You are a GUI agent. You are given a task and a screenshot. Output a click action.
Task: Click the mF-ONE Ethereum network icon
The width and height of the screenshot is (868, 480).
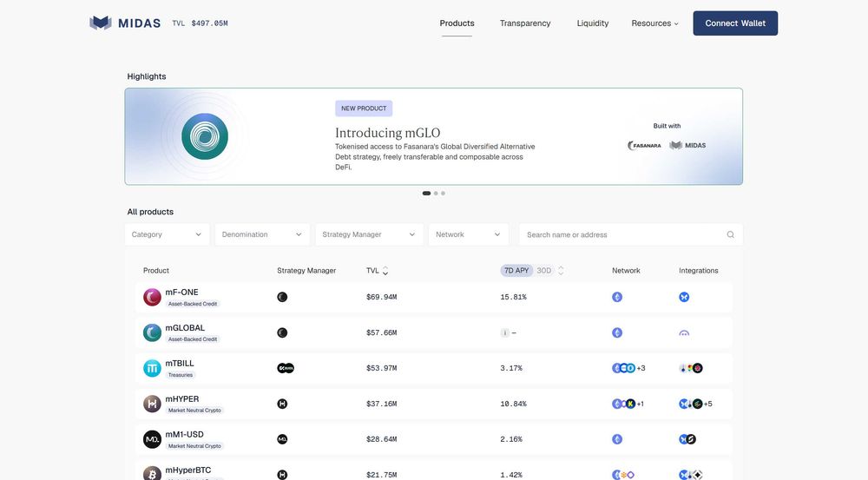617,298
